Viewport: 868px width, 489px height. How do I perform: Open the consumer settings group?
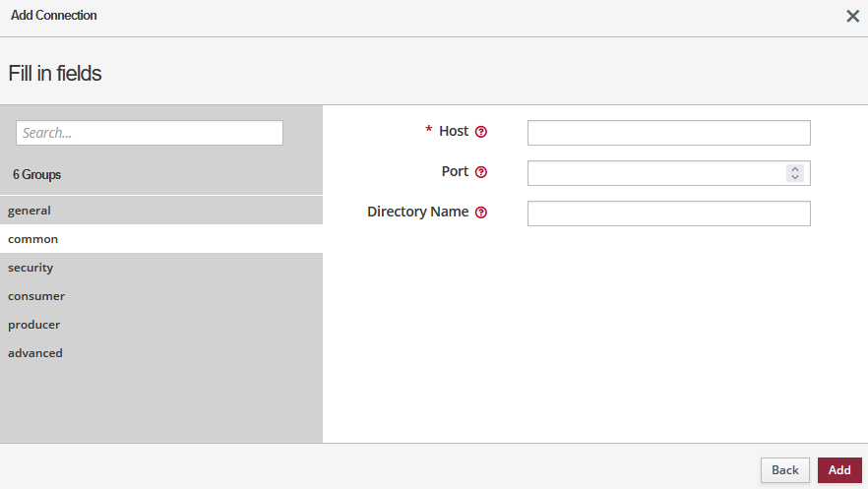[x=36, y=295]
